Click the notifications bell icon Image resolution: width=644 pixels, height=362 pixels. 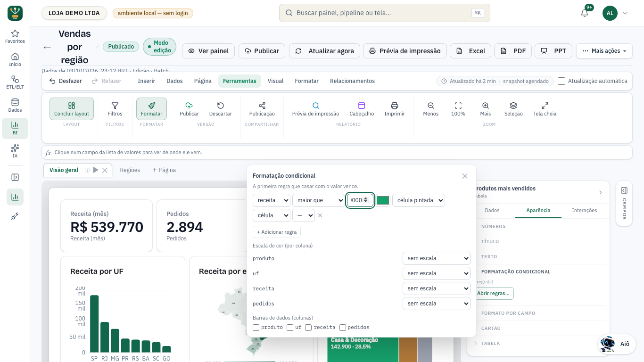click(x=585, y=13)
